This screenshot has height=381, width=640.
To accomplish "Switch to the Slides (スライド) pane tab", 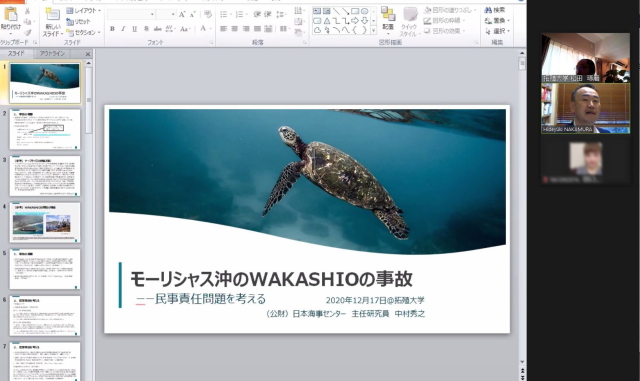I will (17, 53).
